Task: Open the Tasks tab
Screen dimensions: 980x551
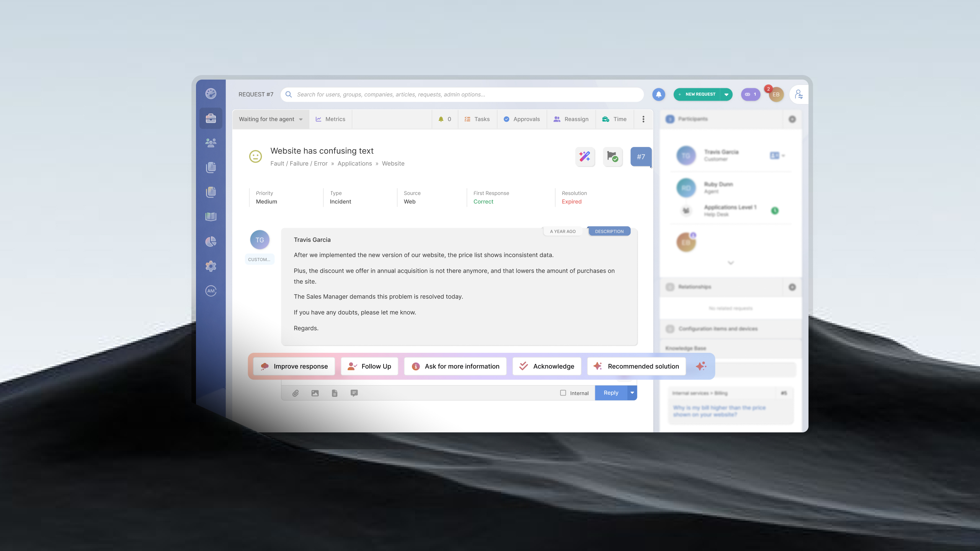Action: 477,119
